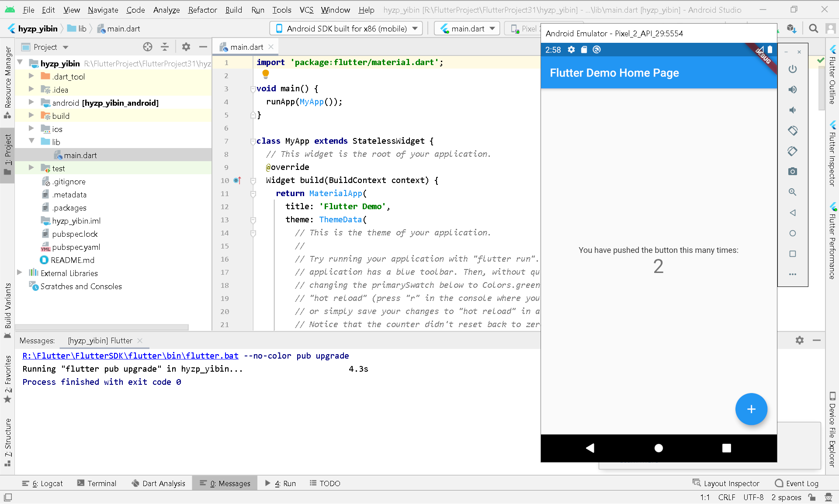
Task: Toggle code folding for the MyApp class on line 7
Action: pyautogui.click(x=253, y=141)
